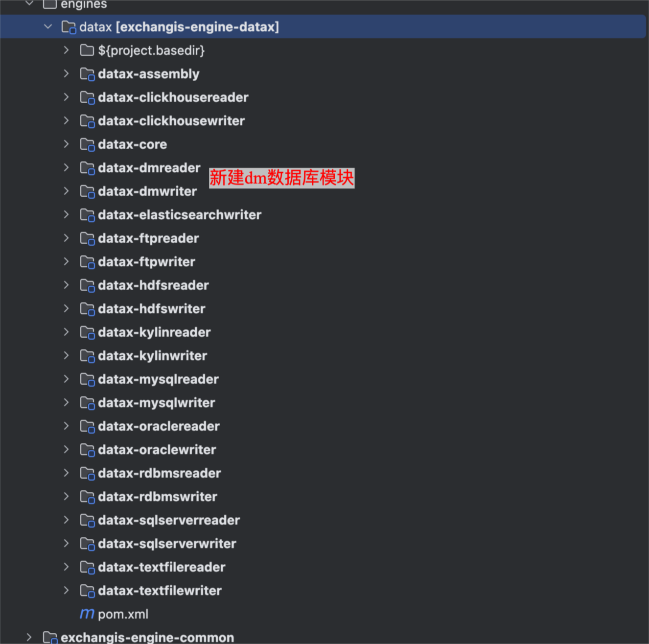
Task: Open the pom.xml file
Action: point(123,614)
